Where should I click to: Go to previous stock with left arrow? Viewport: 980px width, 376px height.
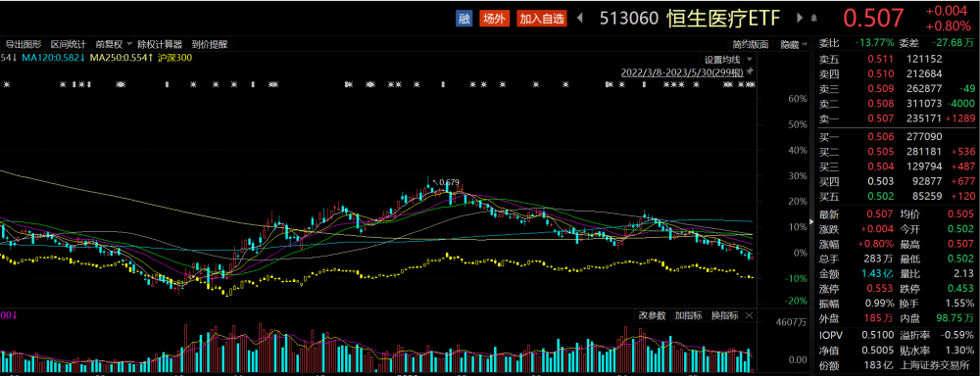pyautogui.click(x=579, y=19)
